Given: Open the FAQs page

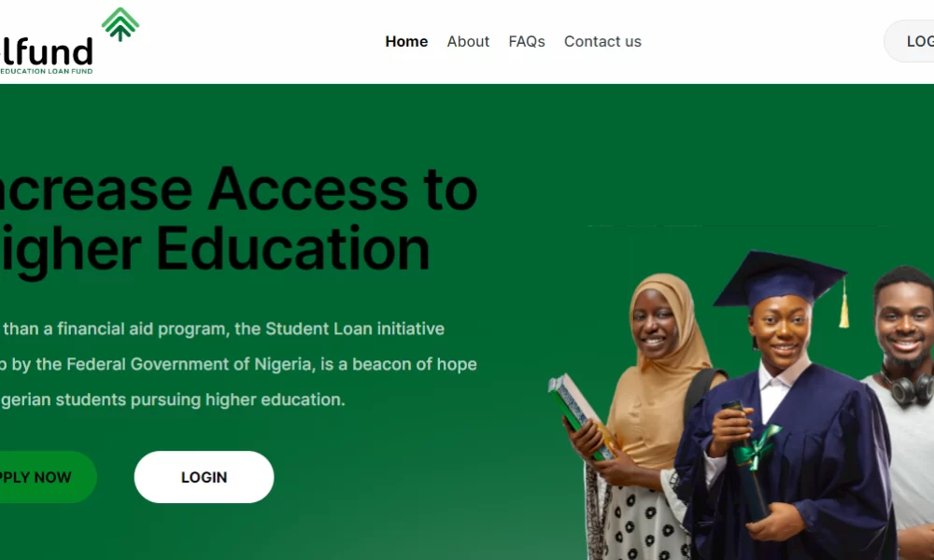Looking at the screenshot, I should [527, 42].
